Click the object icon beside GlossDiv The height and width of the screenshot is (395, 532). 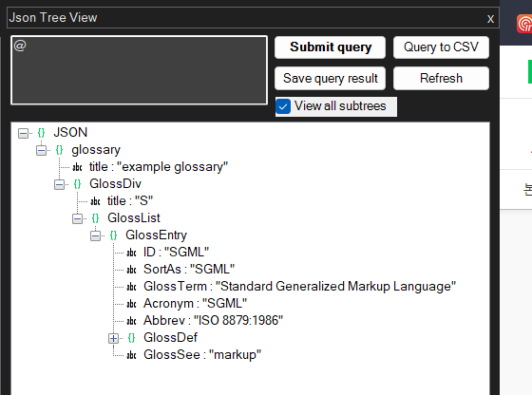pos(77,184)
